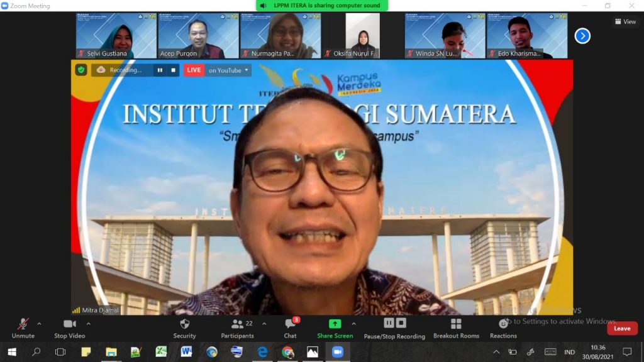
Task: Open Task View in the taskbar
Action: 60,352
